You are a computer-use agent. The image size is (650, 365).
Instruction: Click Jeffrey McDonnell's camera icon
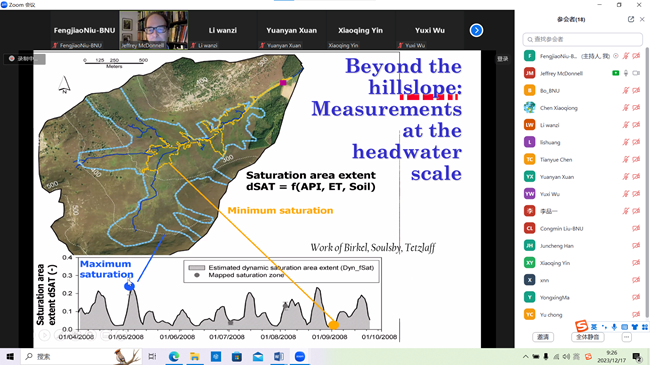click(636, 73)
